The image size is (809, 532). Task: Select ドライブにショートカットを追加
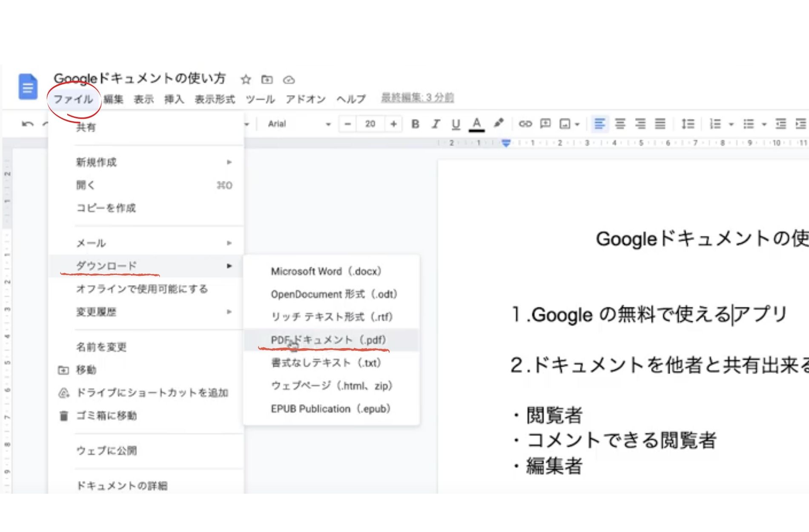(x=146, y=392)
